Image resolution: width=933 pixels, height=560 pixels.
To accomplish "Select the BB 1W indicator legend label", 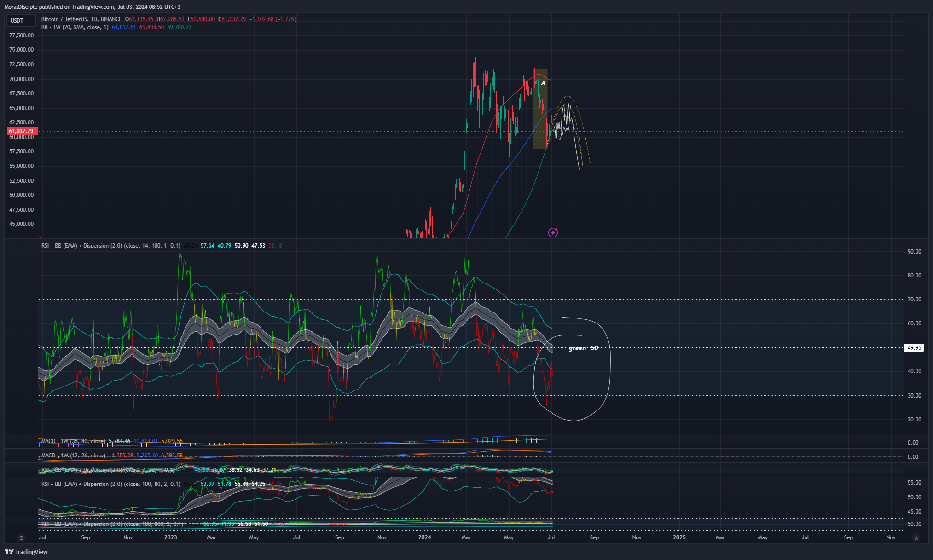I will (x=75, y=27).
